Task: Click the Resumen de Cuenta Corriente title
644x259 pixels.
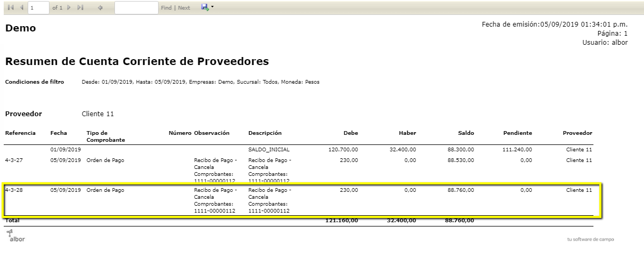Action: point(137,62)
